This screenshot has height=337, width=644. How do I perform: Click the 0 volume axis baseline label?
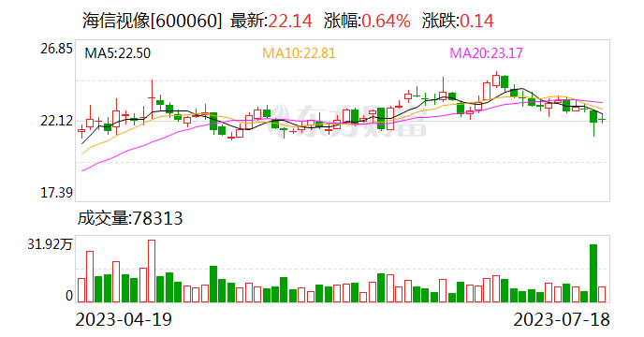[x=69, y=296]
